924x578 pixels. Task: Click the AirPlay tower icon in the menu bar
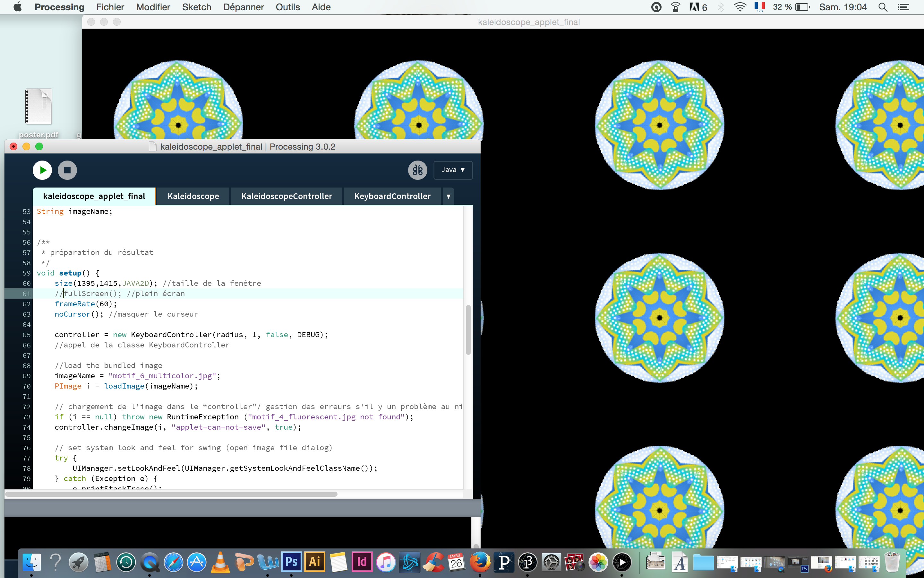coord(675,7)
